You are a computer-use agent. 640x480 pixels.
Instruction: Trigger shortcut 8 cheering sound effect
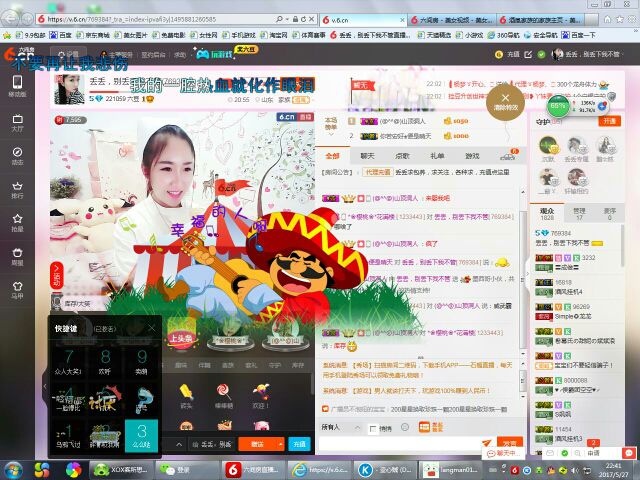pyautogui.click(x=105, y=362)
